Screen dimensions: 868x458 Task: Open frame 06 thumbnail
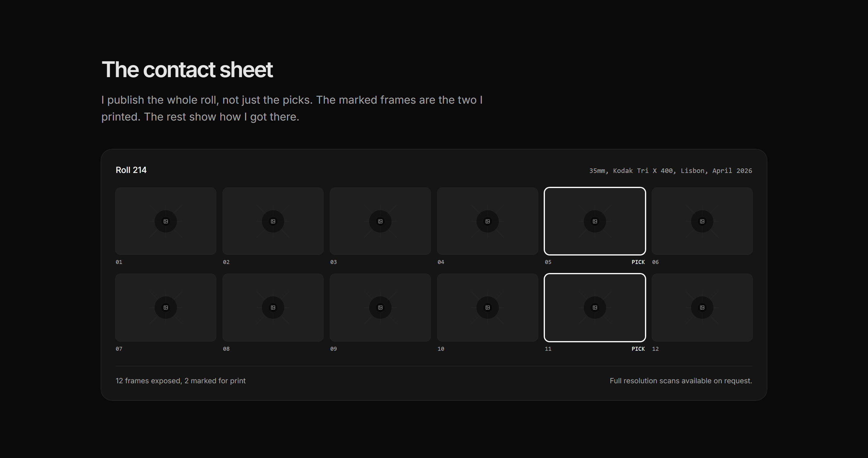click(x=702, y=221)
